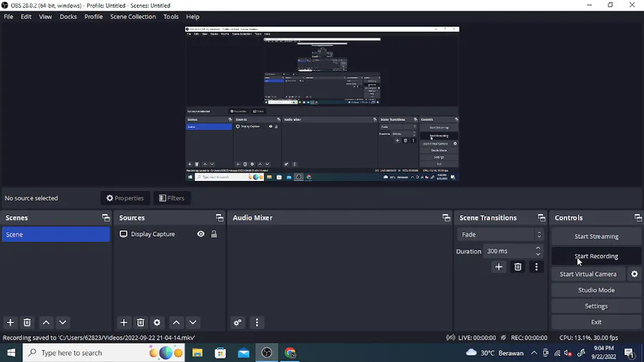This screenshot has height=362, width=644.
Task: Open the Windows Start menu
Action: pyautogui.click(x=11, y=353)
